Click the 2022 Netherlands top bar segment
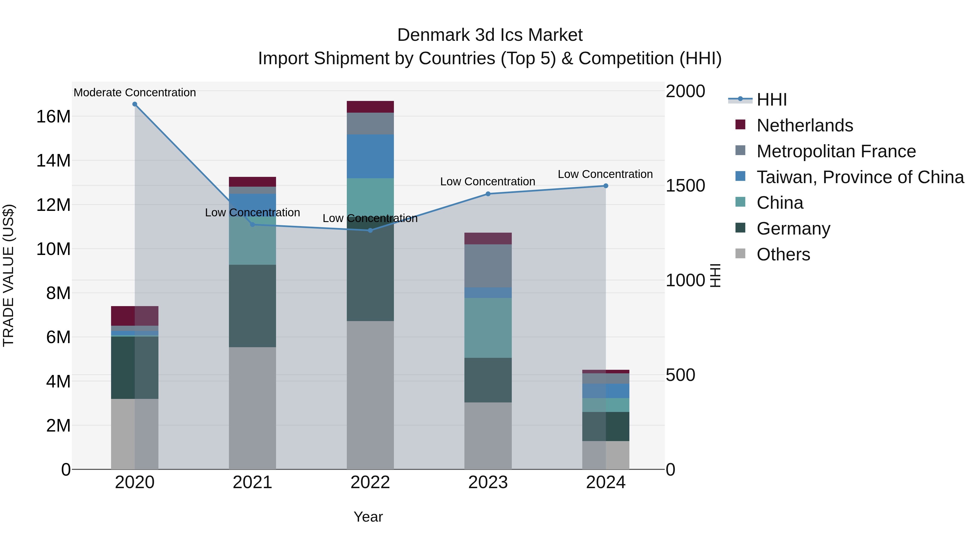 [x=370, y=107]
